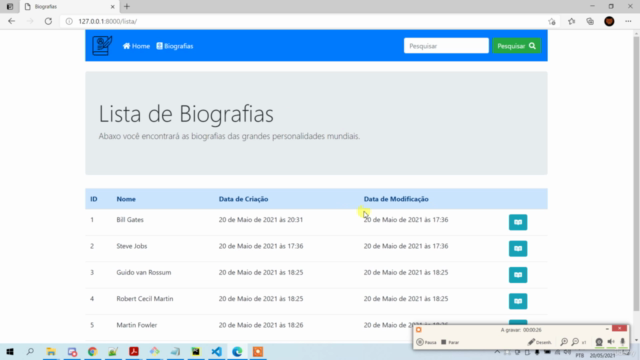
Task: Stop the recording with Parar button
Action: 450,342
